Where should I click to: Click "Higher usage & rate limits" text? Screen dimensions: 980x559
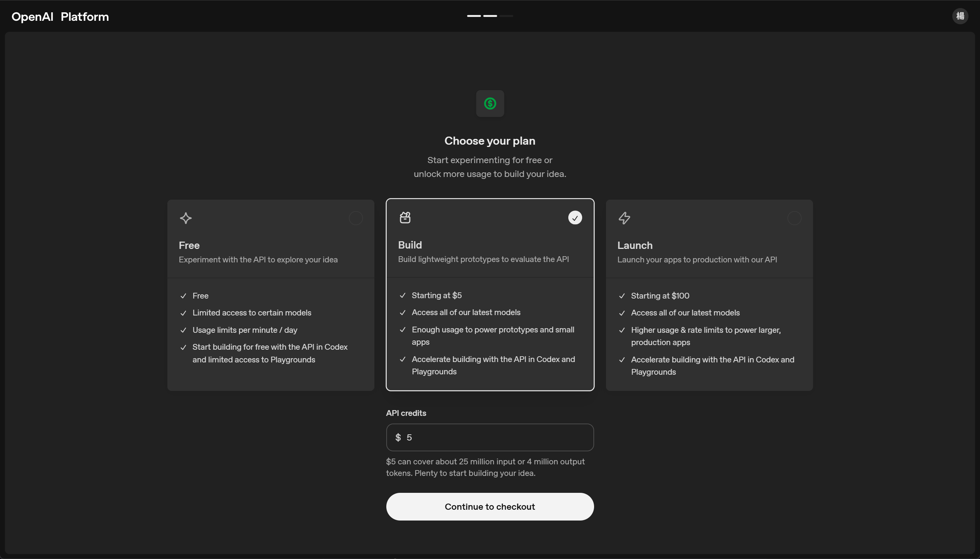706,336
